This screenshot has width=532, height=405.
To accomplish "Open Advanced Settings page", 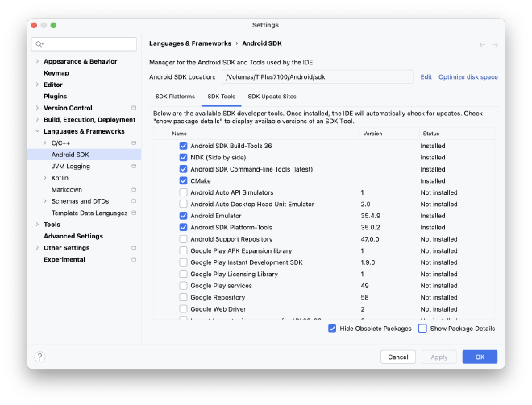I will point(73,236).
